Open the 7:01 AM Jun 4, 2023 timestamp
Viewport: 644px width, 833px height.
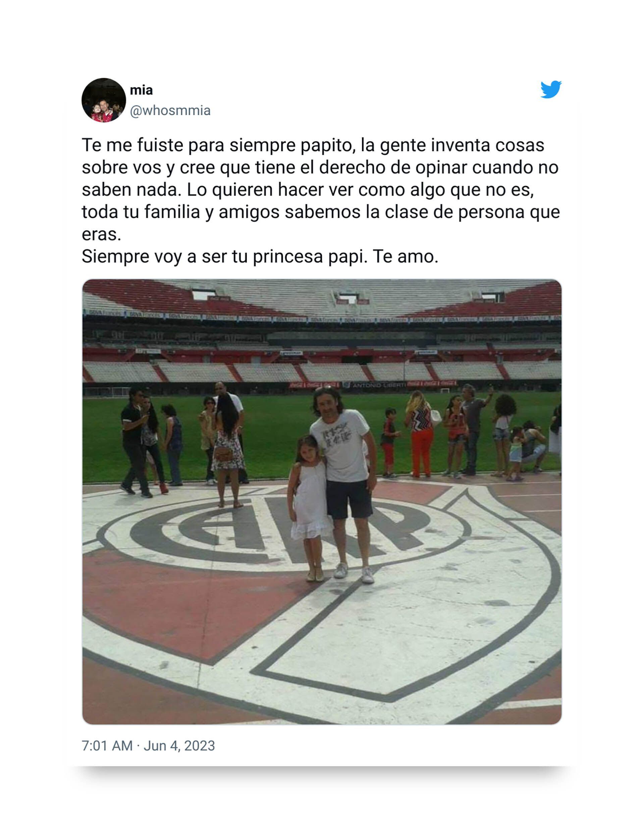tap(148, 746)
